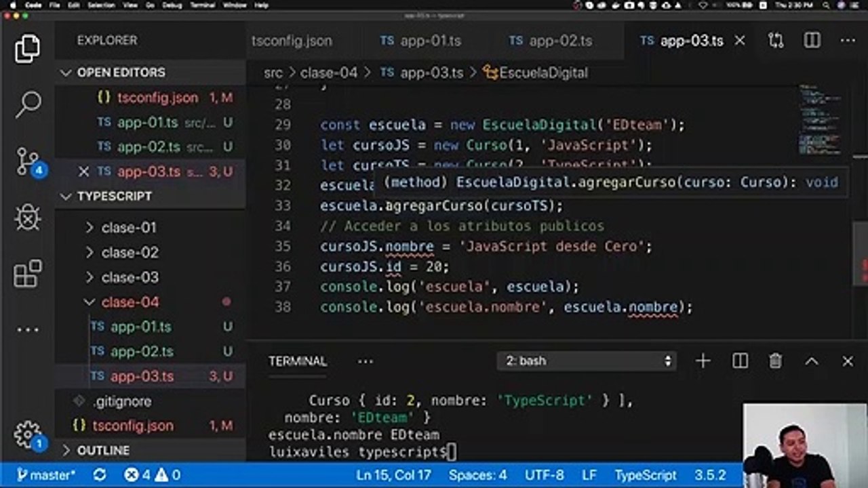The width and height of the screenshot is (868, 488).
Task: Open the Debug view icon
Action: (27, 218)
